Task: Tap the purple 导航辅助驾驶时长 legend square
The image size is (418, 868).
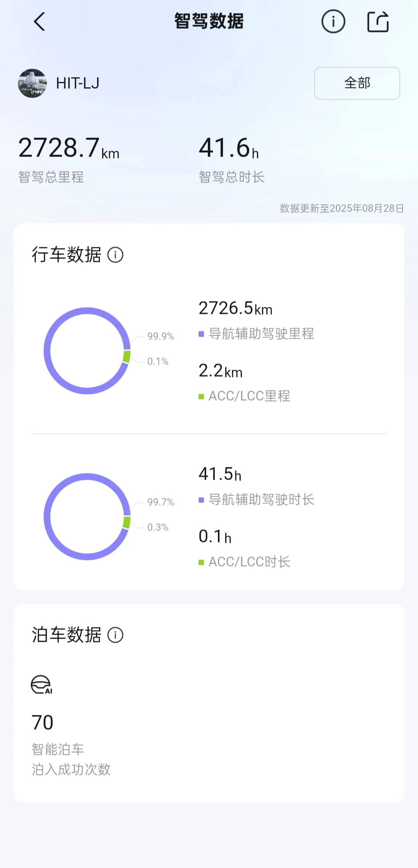Action: (201, 500)
